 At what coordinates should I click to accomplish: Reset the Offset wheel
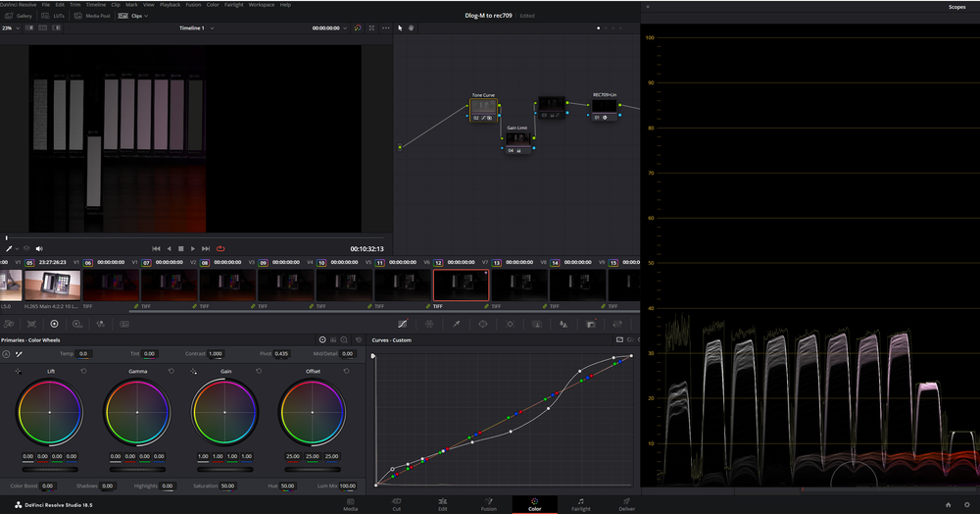[x=346, y=372]
